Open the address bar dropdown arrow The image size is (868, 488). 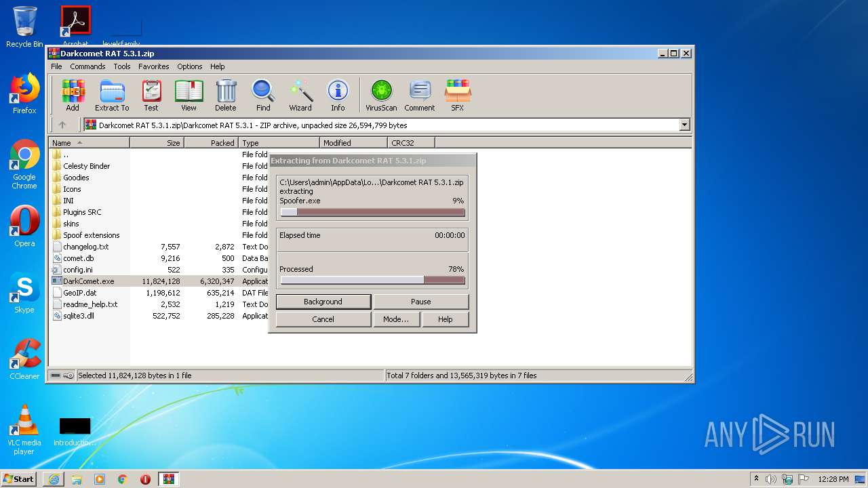click(684, 125)
